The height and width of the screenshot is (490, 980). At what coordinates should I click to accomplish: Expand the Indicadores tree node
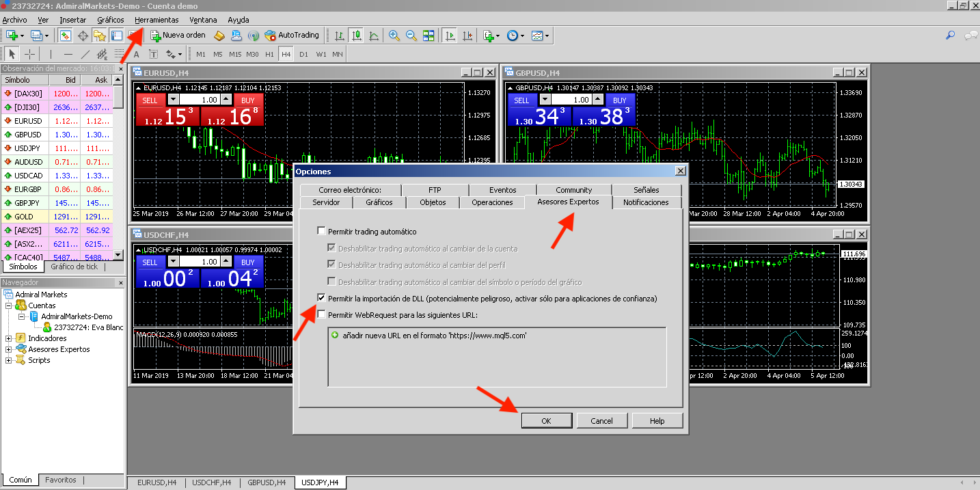tap(8, 338)
